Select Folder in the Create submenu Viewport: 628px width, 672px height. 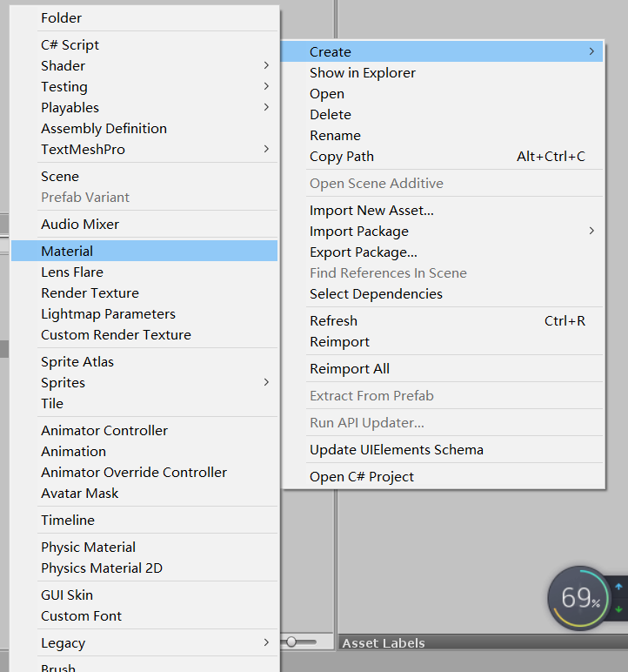click(144, 18)
